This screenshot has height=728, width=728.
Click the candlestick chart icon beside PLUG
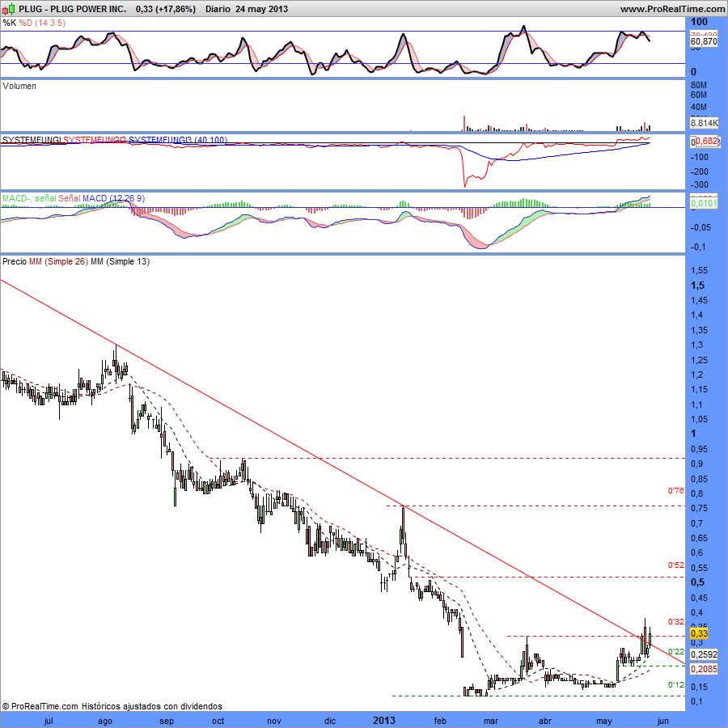point(8,9)
